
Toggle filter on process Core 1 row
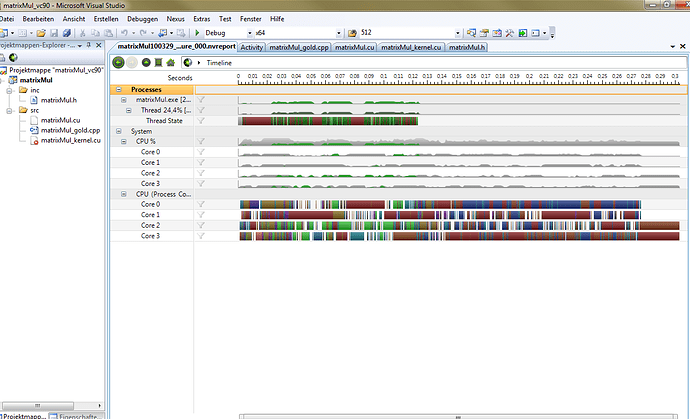(201, 215)
